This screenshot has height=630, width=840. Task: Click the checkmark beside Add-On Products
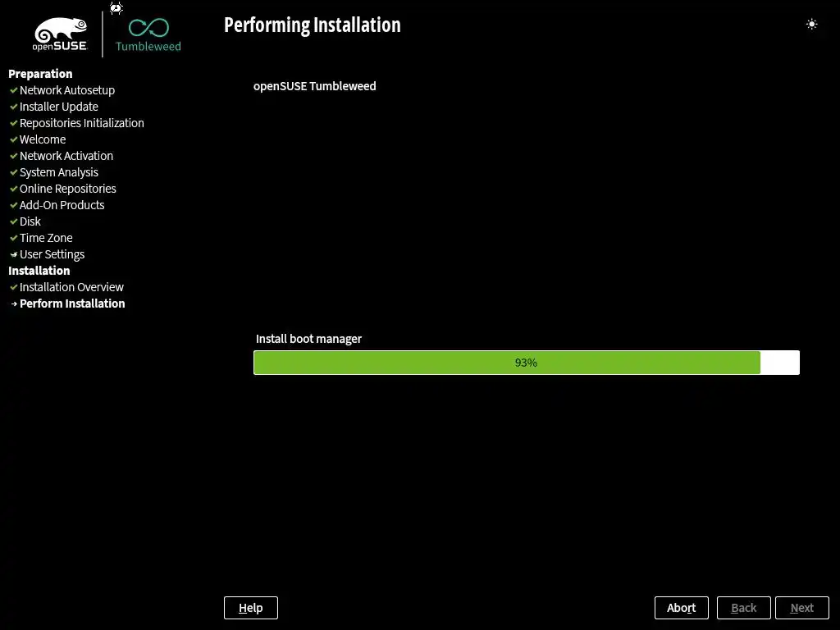pyautogui.click(x=14, y=205)
